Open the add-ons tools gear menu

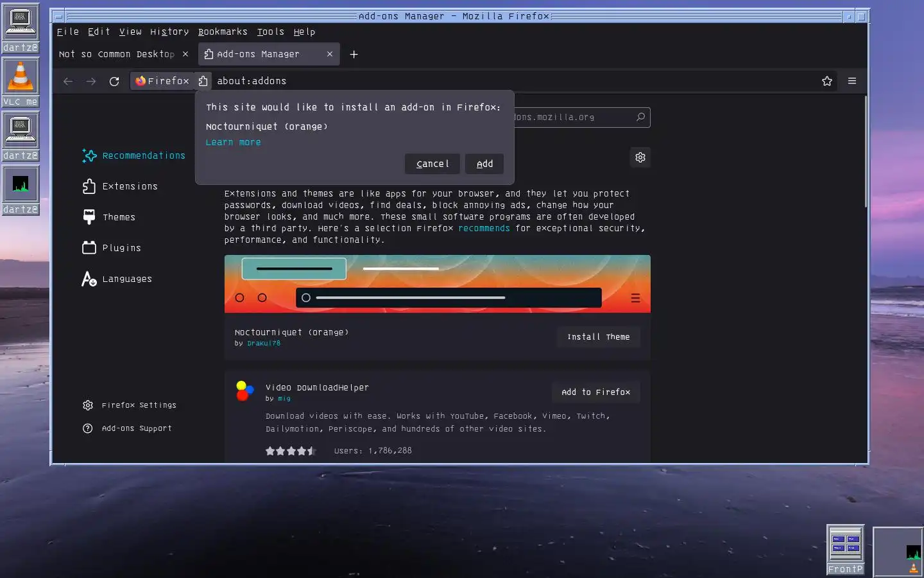[640, 157]
